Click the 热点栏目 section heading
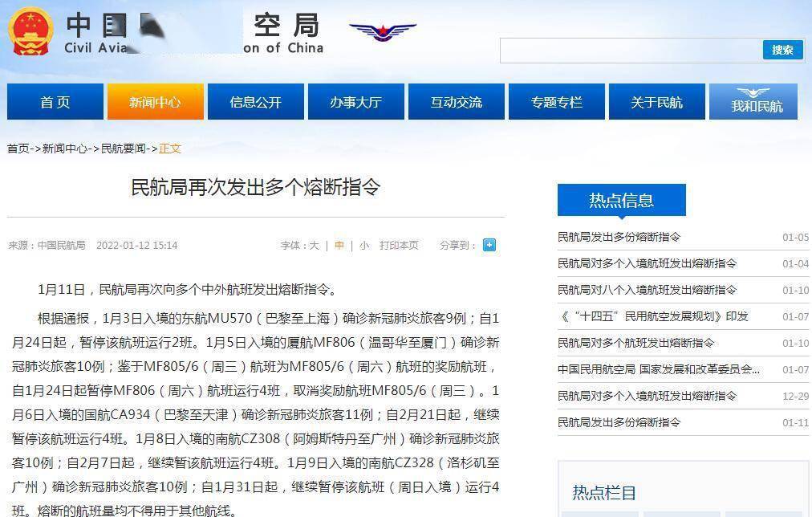 604,492
